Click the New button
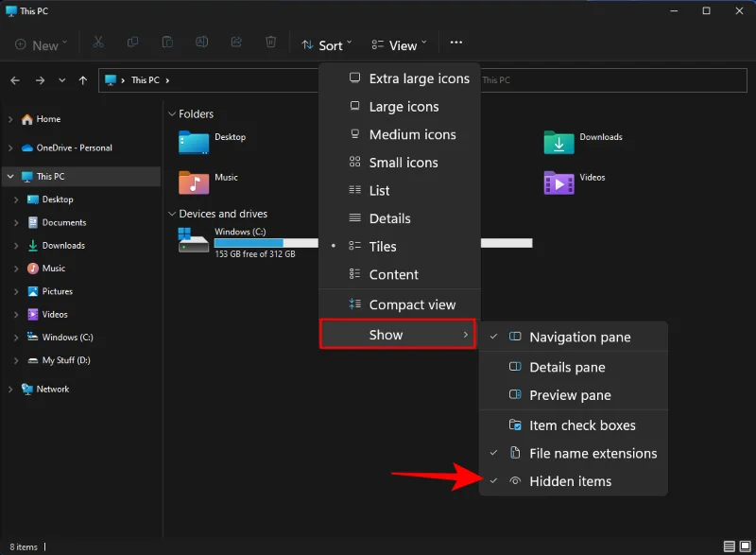Screen dimensions: 756x555 pyautogui.click(x=38, y=44)
